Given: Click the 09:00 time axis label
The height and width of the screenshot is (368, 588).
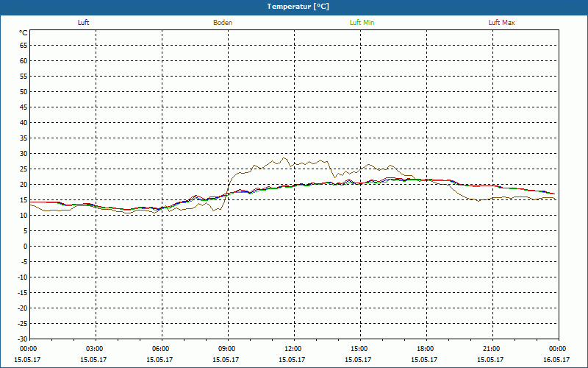Looking at the screenshot, I should coord(228,349).
